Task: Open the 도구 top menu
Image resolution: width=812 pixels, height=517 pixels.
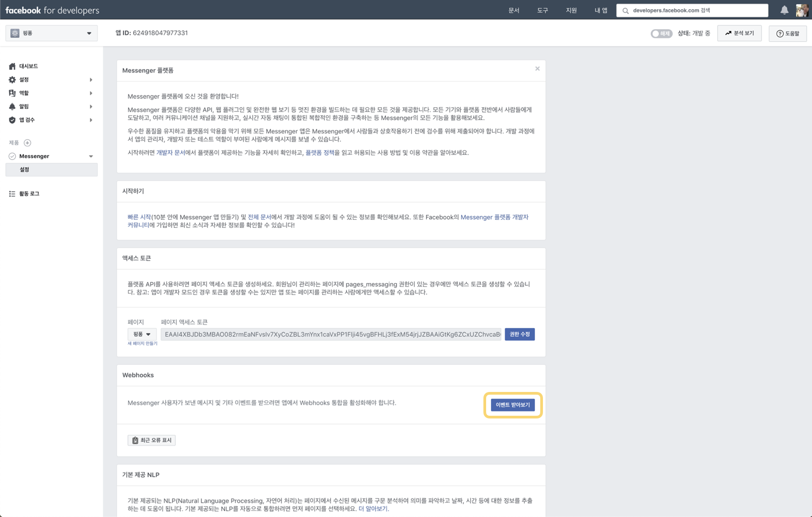Action: pyautogui.click(x=542, y=10)
